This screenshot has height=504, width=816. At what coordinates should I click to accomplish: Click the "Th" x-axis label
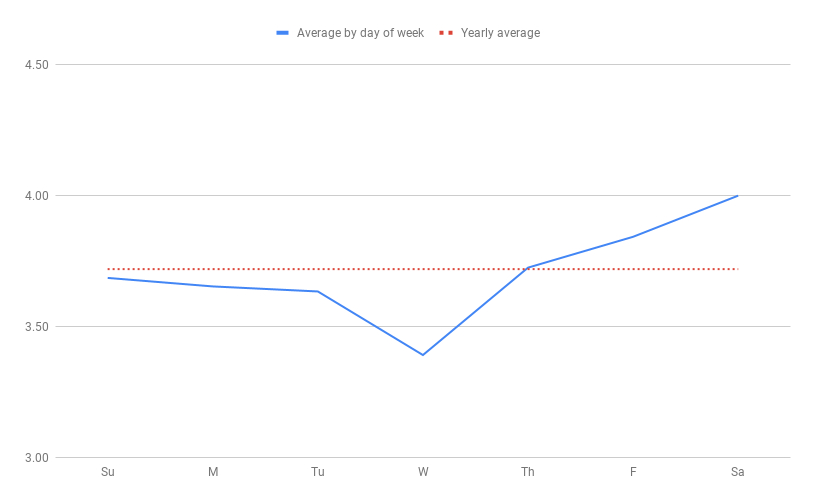click(527, 472)
